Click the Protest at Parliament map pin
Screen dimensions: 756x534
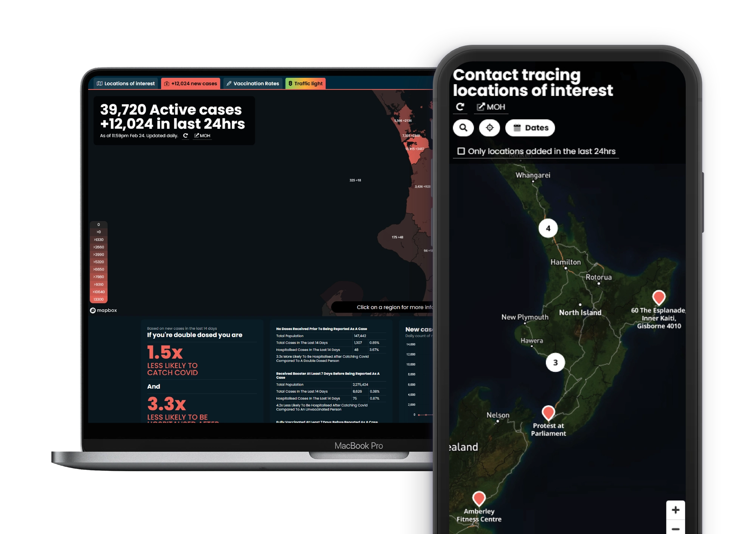click(x=548, y=412)
